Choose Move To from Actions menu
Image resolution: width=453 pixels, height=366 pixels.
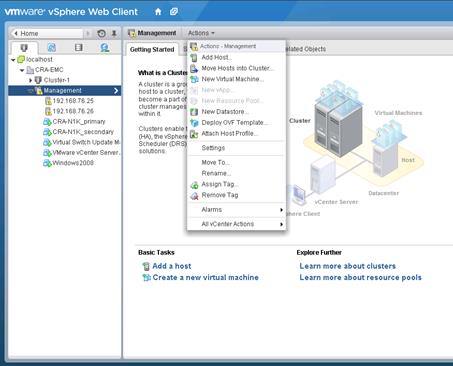(x=237, y=162)
